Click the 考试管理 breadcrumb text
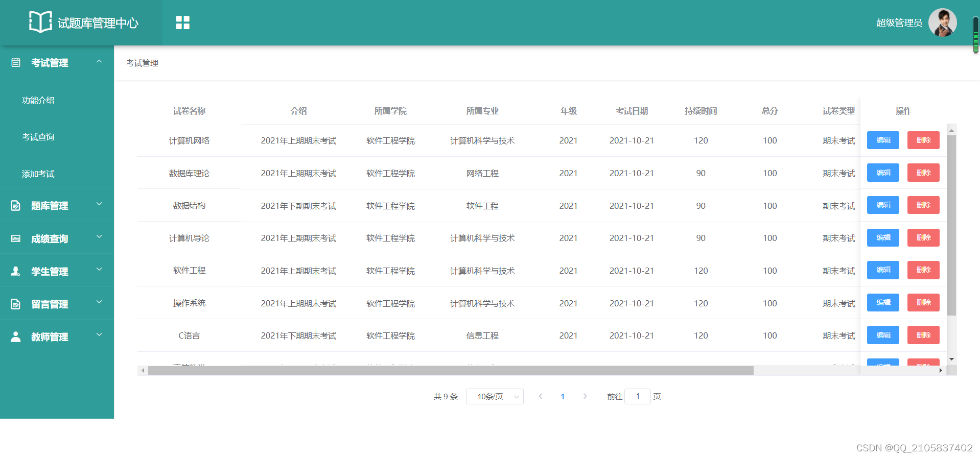The width and height of the screenshot is (980, 458). 142,63
